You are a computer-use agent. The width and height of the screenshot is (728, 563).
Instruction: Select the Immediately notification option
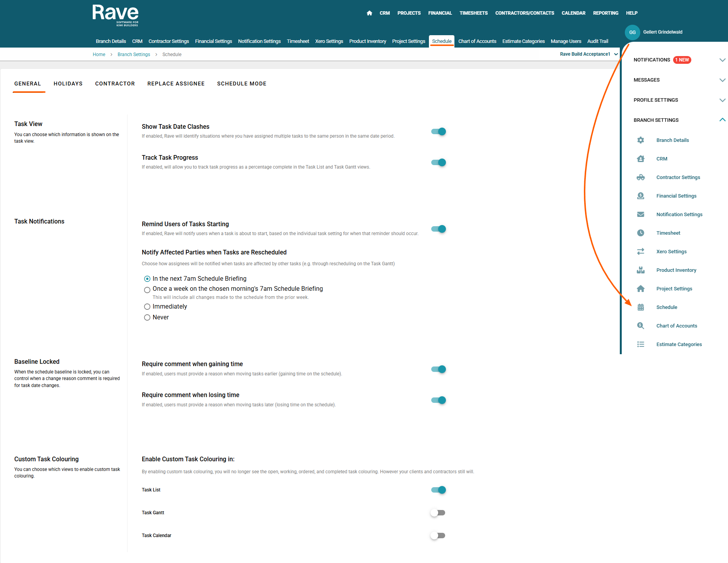point(147,307)
